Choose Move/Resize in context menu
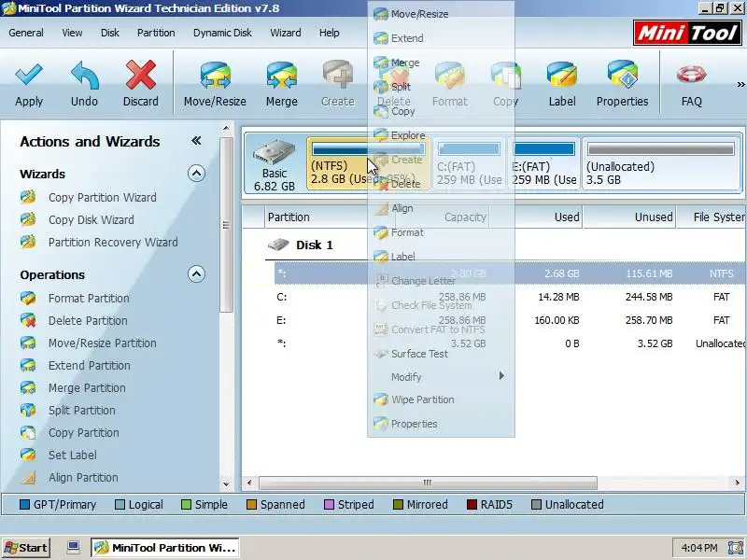This screenshot has height=560, width=747. coord(441,14)
